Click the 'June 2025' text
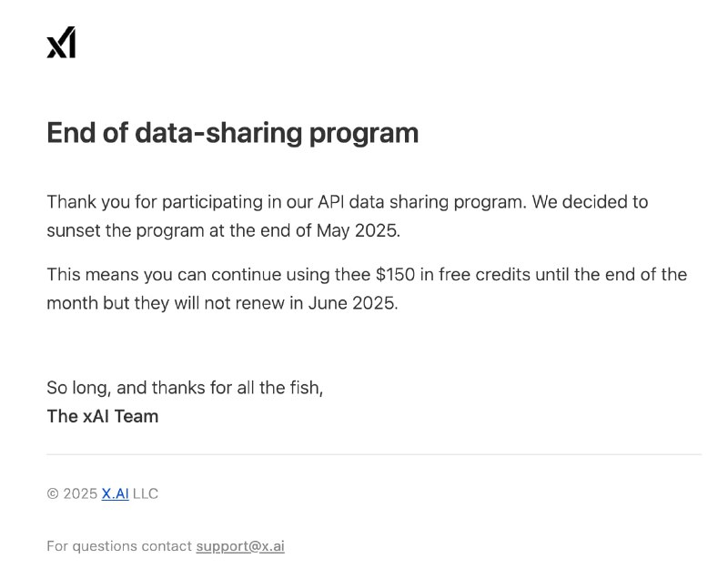 pos(353,303)
